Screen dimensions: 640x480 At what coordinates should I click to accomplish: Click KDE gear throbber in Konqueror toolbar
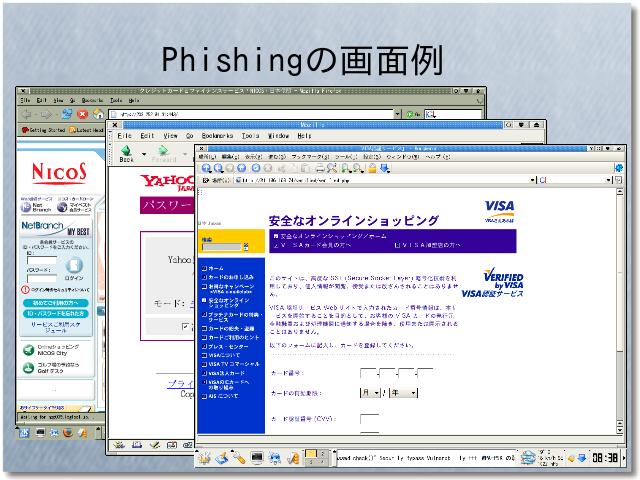click(x=618, y=168)
